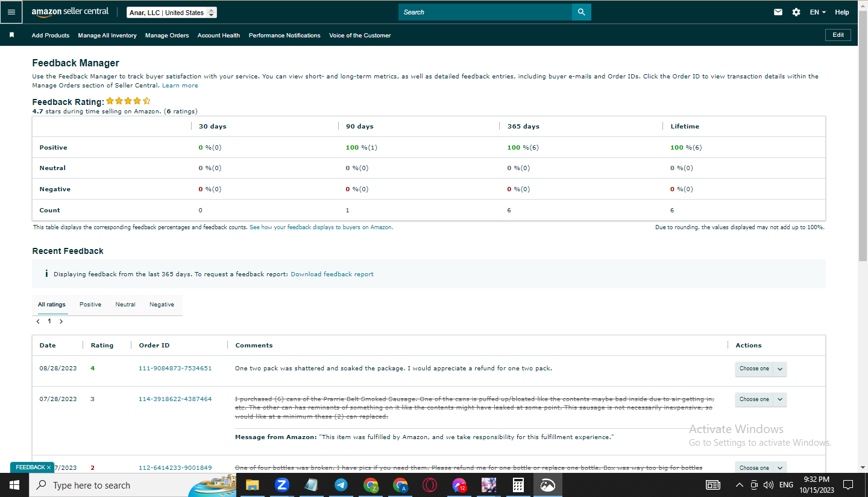Select the All ratings tab
The height and width of the screenshot is (497, 868).
(52, 305)
